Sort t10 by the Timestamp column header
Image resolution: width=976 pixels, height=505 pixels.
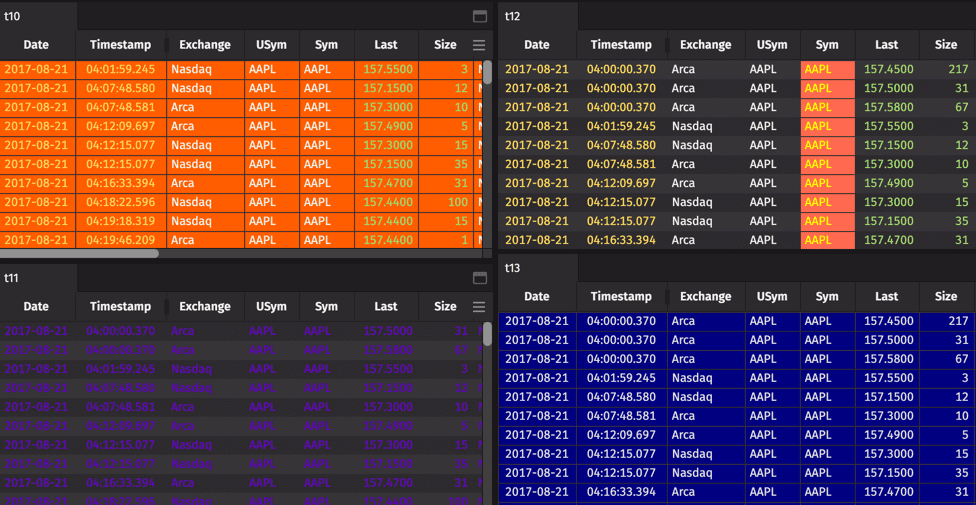(x=121, y=45)
